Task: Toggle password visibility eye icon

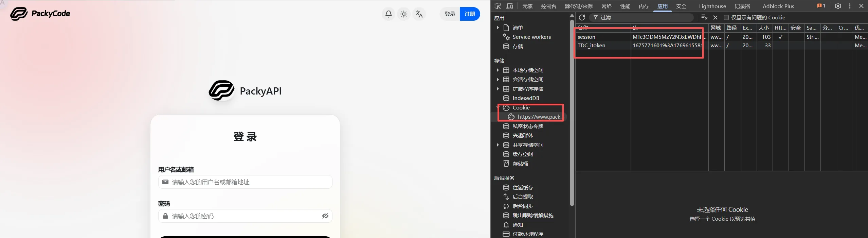Action: 325,216
